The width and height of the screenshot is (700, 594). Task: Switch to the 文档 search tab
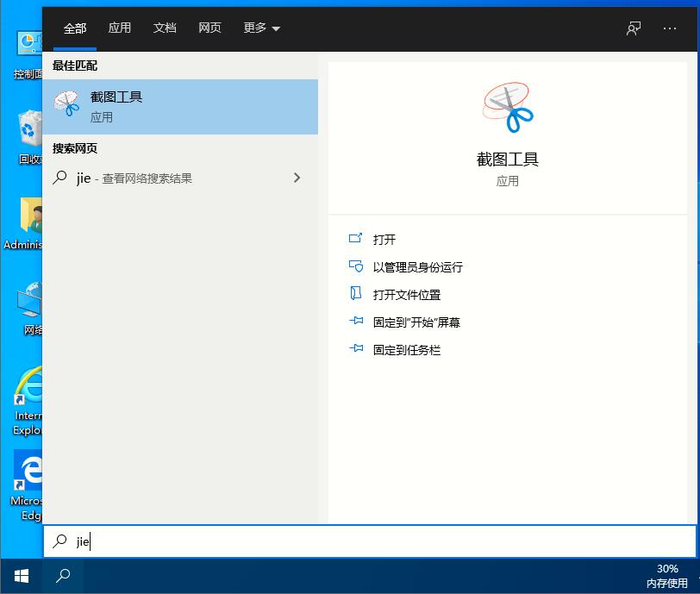(x=165, y=28)
